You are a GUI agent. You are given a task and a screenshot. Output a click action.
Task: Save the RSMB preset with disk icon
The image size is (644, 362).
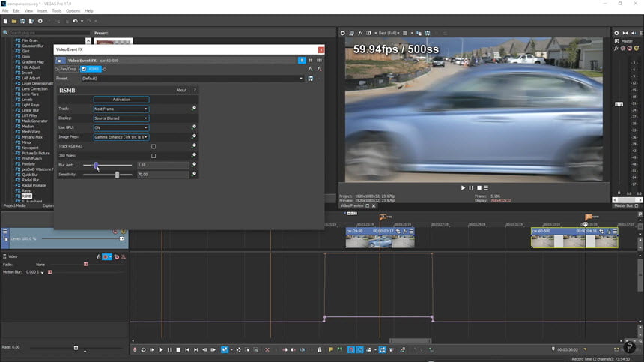point(311,79)
